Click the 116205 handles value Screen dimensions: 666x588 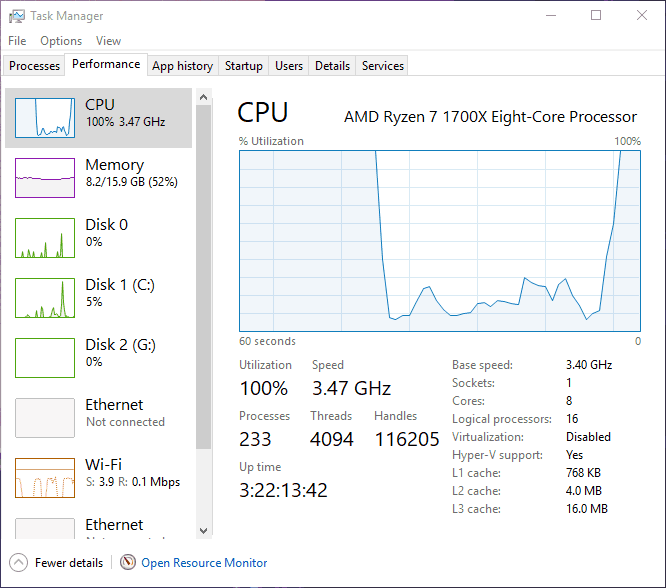(407, 439)
